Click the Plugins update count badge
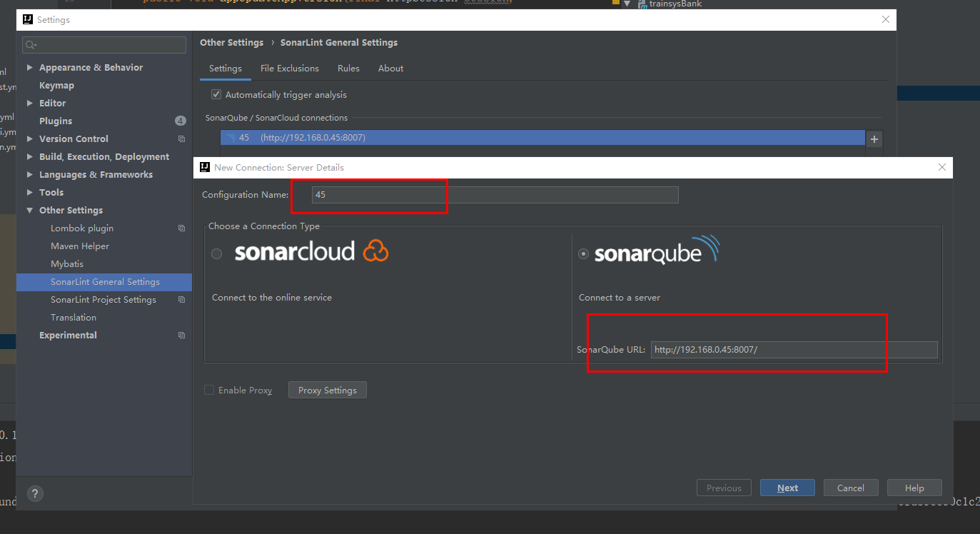 (x=180, y=121)
